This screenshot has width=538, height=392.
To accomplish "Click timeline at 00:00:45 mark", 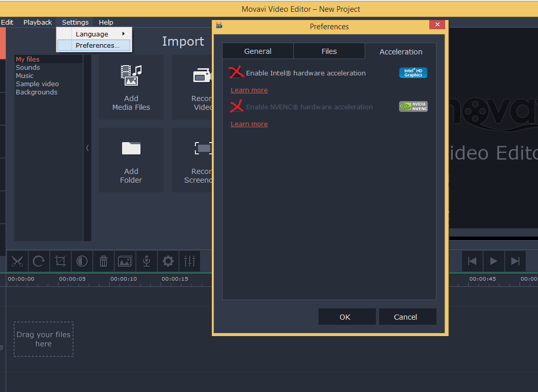I will (x=483, y=279).
